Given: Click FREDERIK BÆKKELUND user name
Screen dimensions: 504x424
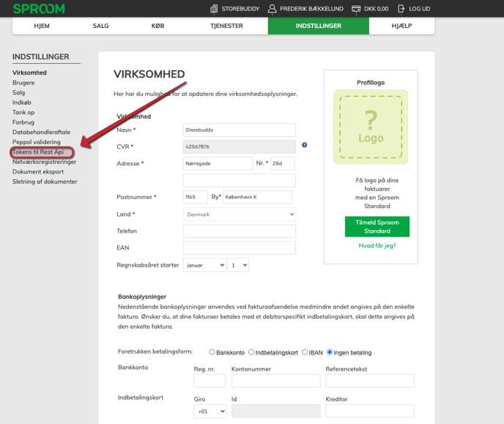Looking at the screenshot, I should (311, 9).
